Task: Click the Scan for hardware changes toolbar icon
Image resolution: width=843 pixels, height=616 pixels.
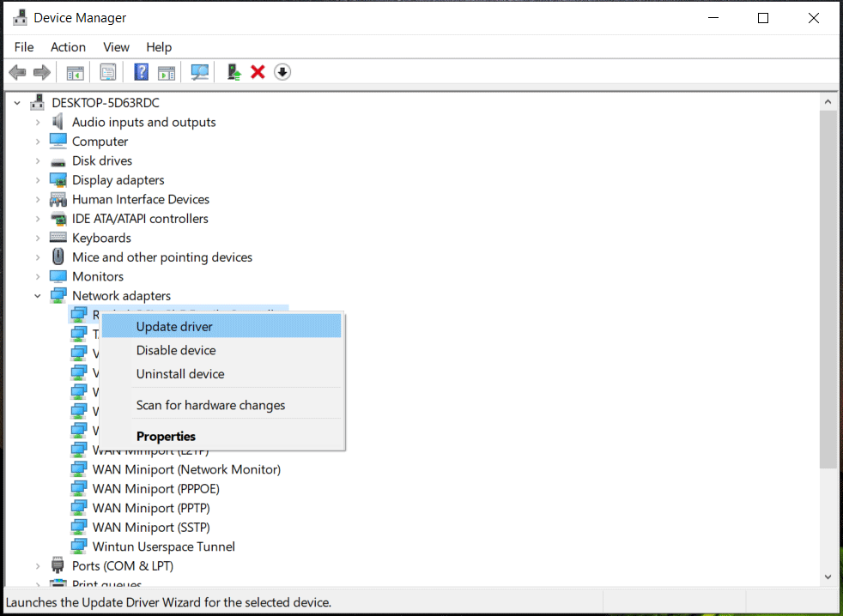Action: pos(199,72)
